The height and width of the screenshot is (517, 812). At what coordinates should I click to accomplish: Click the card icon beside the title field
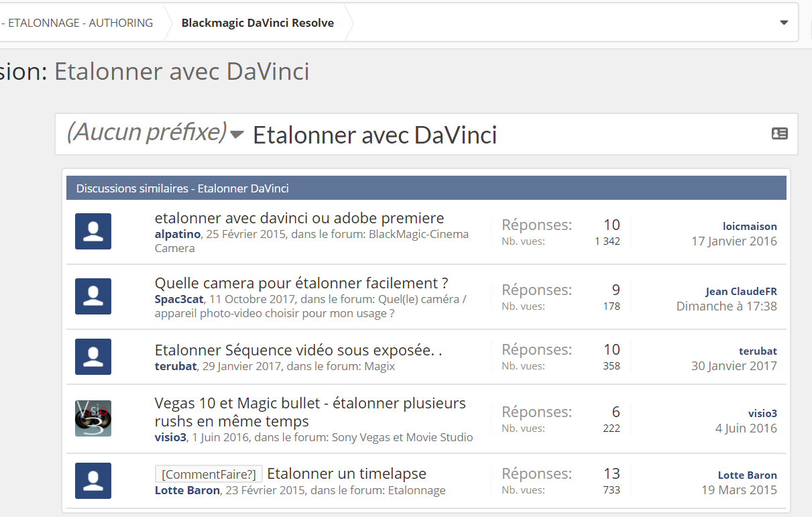[779, 133]
